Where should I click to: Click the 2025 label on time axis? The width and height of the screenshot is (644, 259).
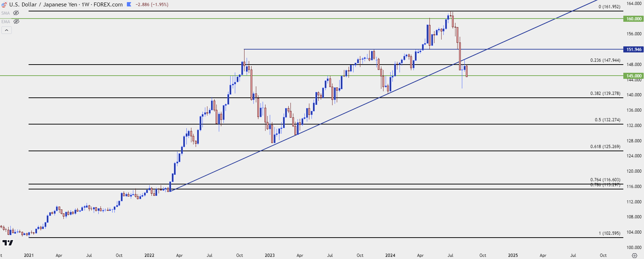tap(513, 255)
